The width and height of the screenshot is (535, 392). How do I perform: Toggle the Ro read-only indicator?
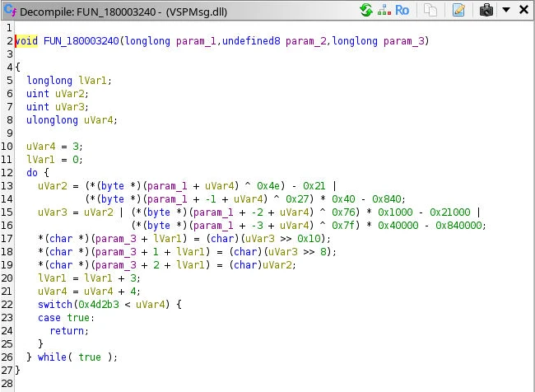click(402, 10)
